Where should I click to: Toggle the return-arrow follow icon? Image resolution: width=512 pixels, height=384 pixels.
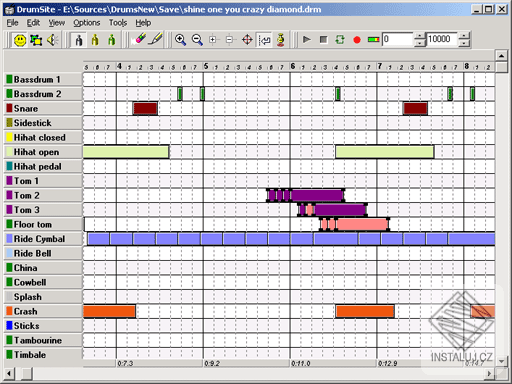[x=264, y=40]
